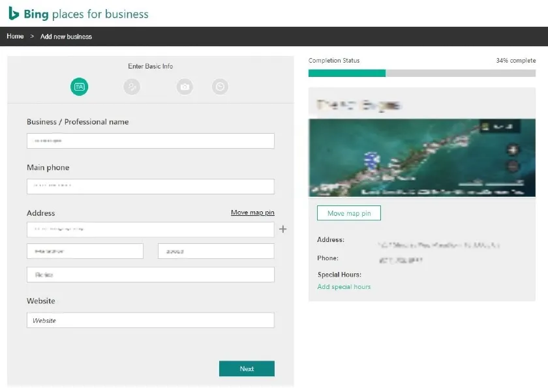The height and width of the screenshot is (392, 548).
Task: Click the blue map pin marker
Action: pyautogui.click(x=374, y=161)
